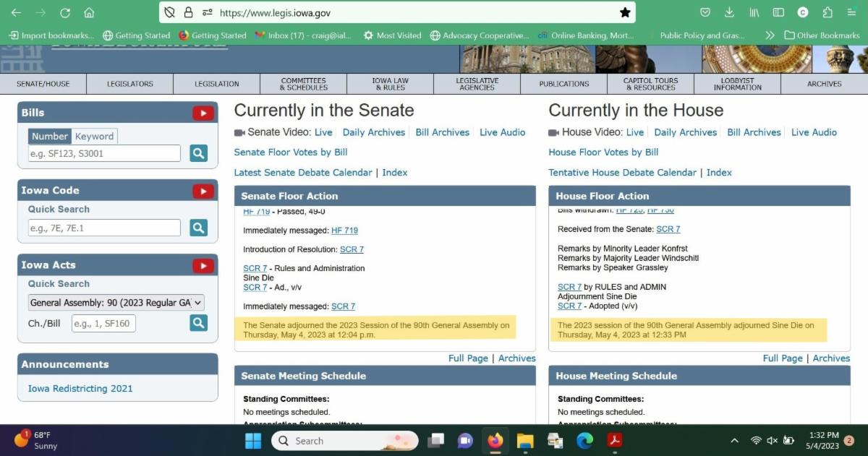868x456 pixels.
Task: Click the Bills search magnifier button
Action: click(198, 153)
